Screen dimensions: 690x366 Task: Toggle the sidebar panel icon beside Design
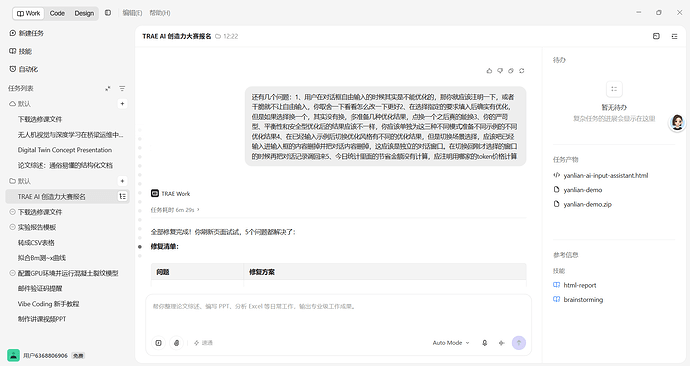click(x=108, y=13)
